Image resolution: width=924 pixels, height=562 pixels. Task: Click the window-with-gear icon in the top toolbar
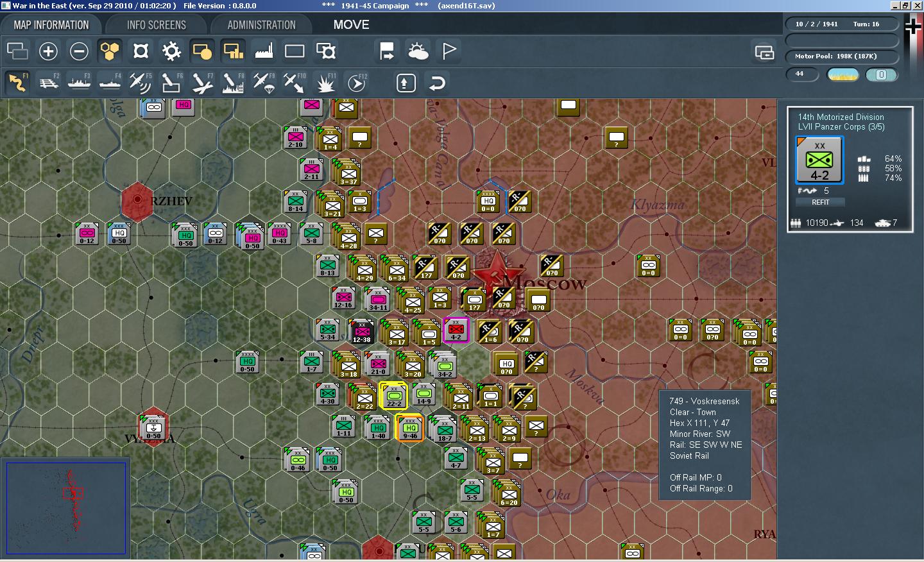point(326,51)
